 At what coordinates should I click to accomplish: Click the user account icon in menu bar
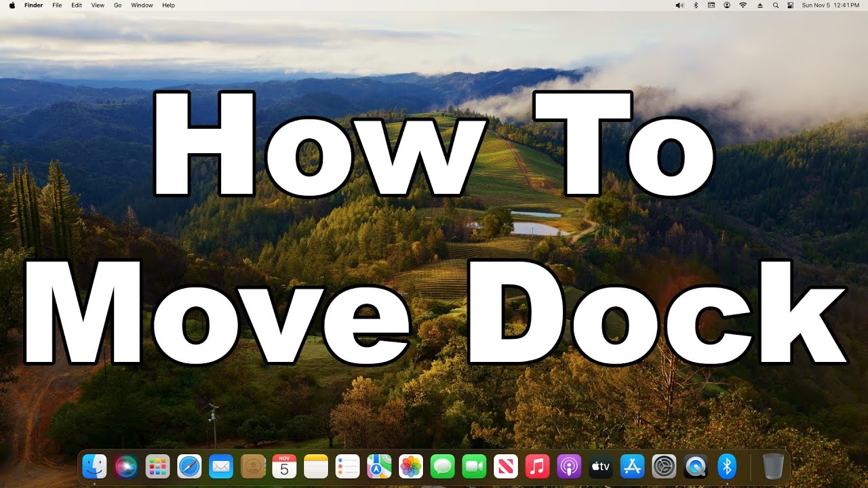727,5
